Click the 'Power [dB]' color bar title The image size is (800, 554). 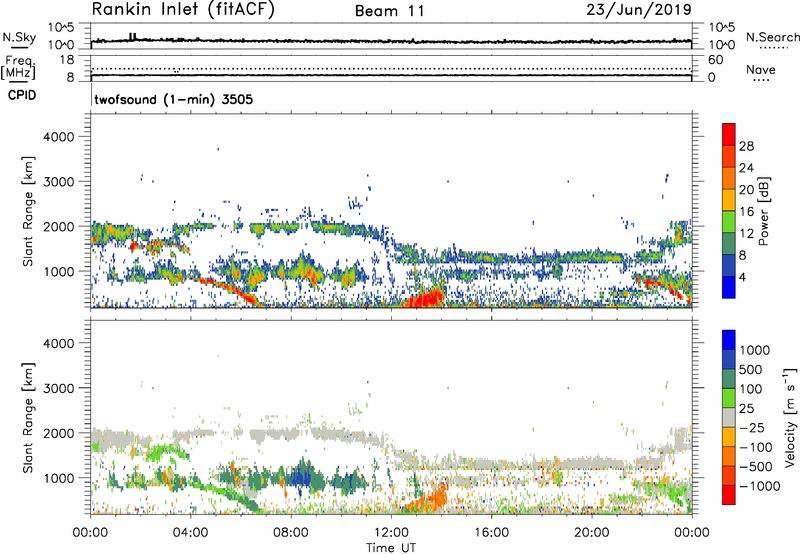click(x=763, y=211)
